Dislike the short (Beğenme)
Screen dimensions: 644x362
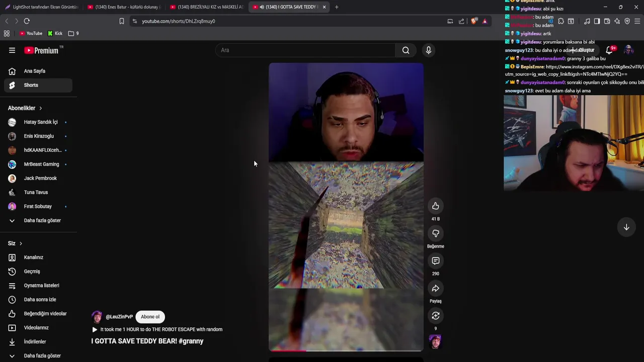click(x=436, y=233)
